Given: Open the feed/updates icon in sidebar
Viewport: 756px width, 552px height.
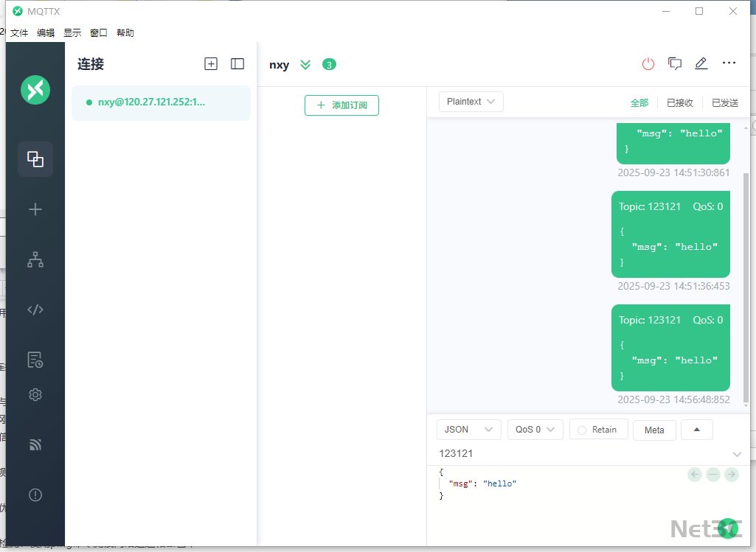Looking at the screenshot, I should [35, 444].
